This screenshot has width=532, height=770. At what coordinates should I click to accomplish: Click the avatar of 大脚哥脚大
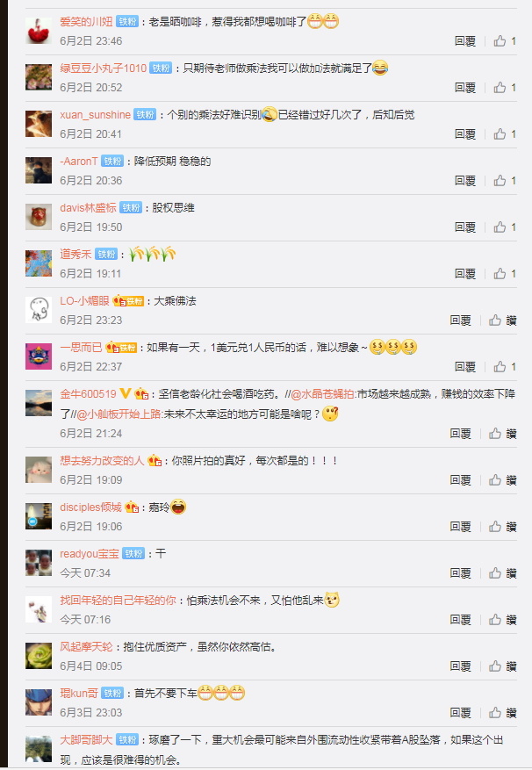pos(39,749)
